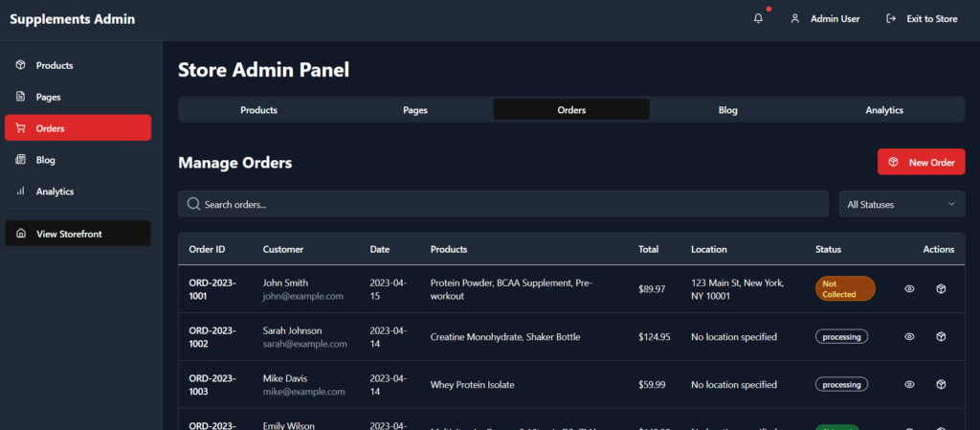Viewport: 980px width, 430px height.
Task: Click the Exit to Store icon
Action: (x=891, y=19)
